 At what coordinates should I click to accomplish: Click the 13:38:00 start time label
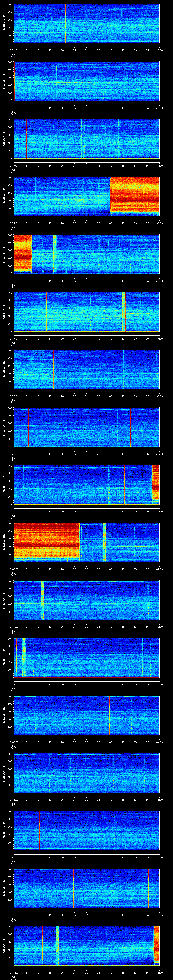pos(13,454)
